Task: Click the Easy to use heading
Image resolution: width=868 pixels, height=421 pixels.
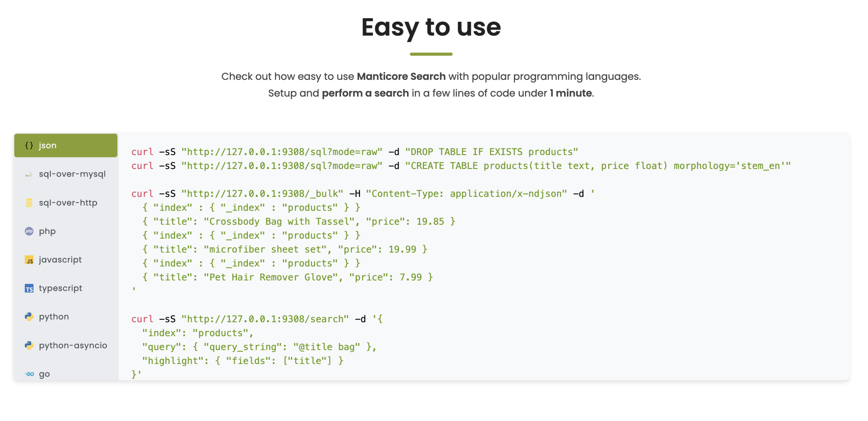Action: [x=431, y=27]
